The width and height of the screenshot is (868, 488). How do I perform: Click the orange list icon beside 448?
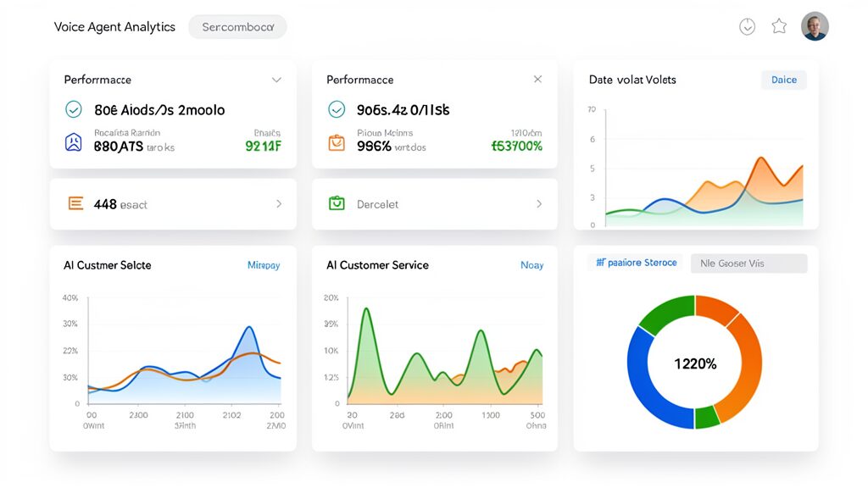point(75,203)
